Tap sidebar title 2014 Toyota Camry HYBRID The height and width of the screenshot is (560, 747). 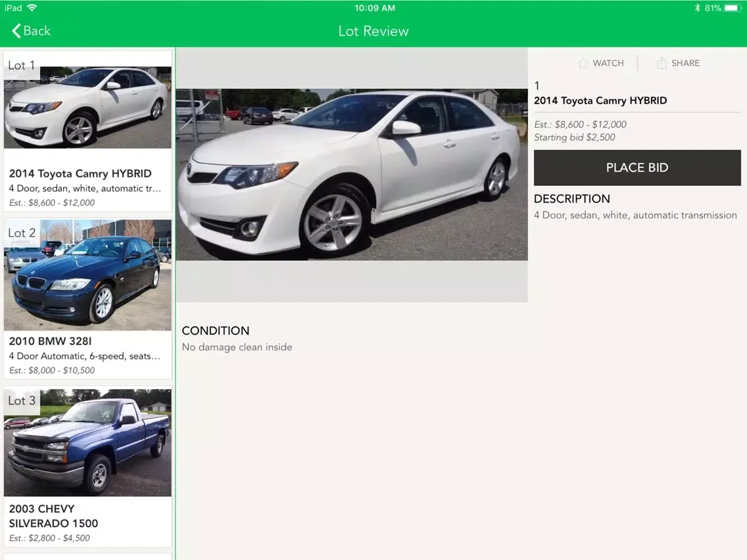pos(80,174)
